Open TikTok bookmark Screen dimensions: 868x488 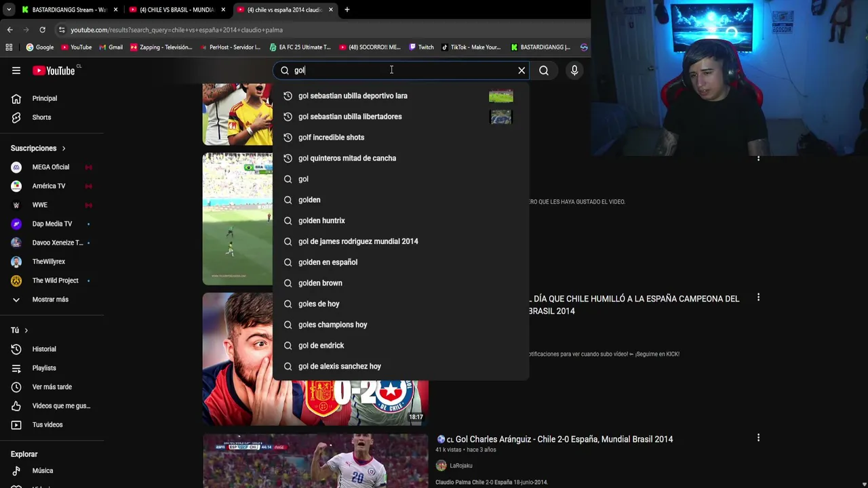click(471, 47)
